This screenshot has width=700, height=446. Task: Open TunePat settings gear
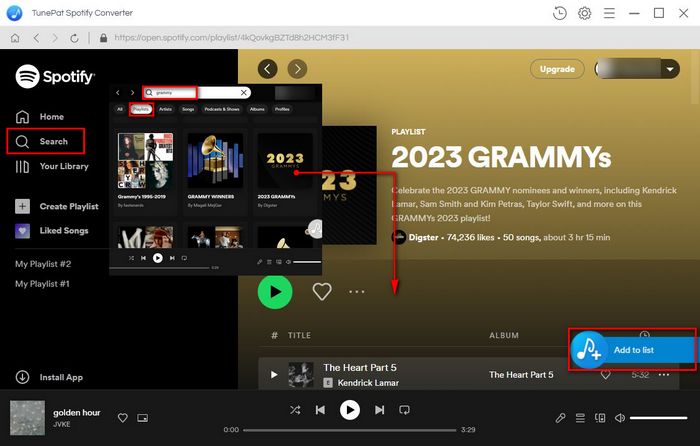[584, 13]
